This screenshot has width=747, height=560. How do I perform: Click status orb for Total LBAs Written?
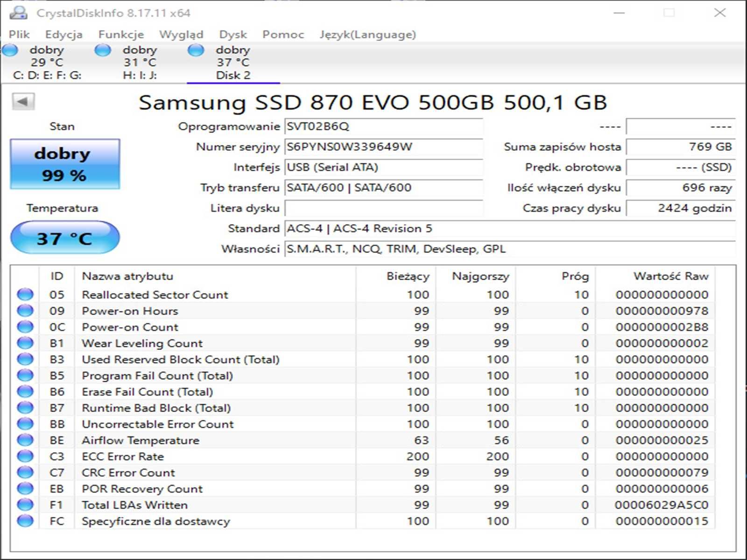point(25,505)
